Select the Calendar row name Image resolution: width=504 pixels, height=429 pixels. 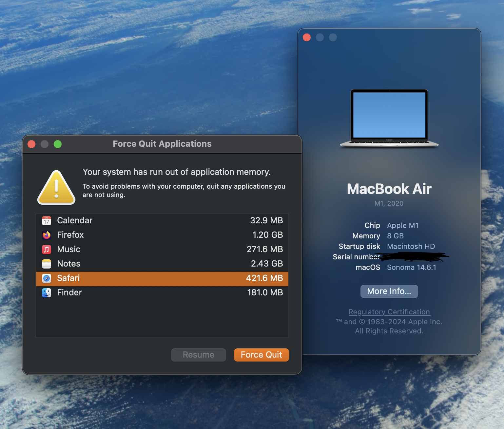click(75, 220)
